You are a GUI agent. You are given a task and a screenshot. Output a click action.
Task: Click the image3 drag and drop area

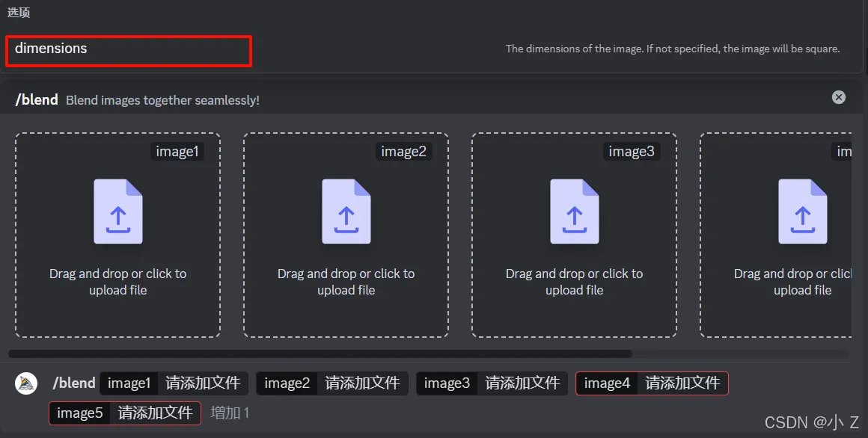tap(574, 282)
